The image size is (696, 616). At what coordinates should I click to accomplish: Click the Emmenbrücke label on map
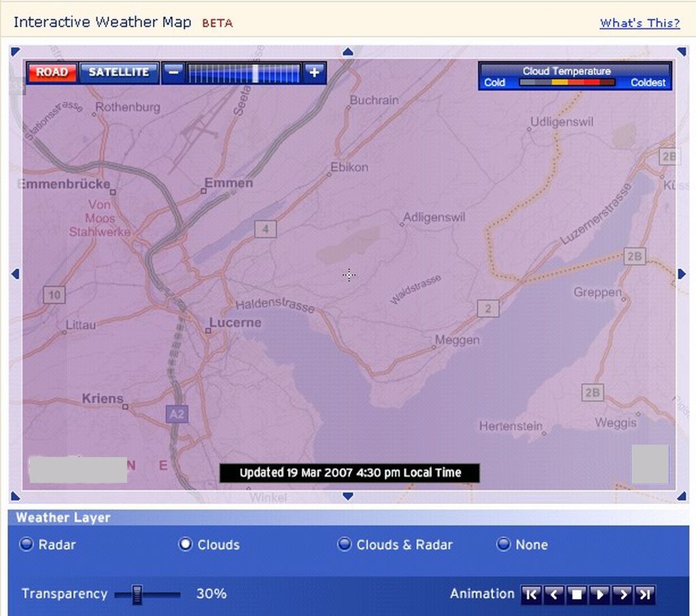point(64,184)
